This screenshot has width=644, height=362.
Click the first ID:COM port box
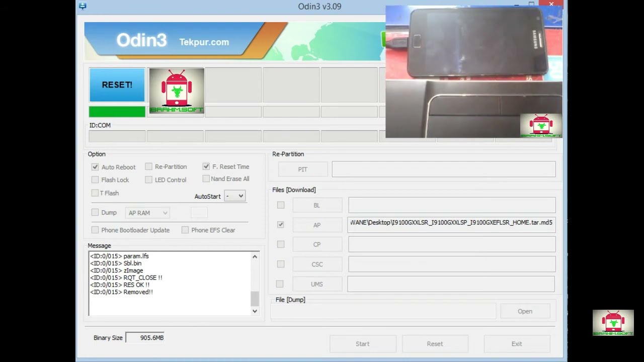point(117,136)
